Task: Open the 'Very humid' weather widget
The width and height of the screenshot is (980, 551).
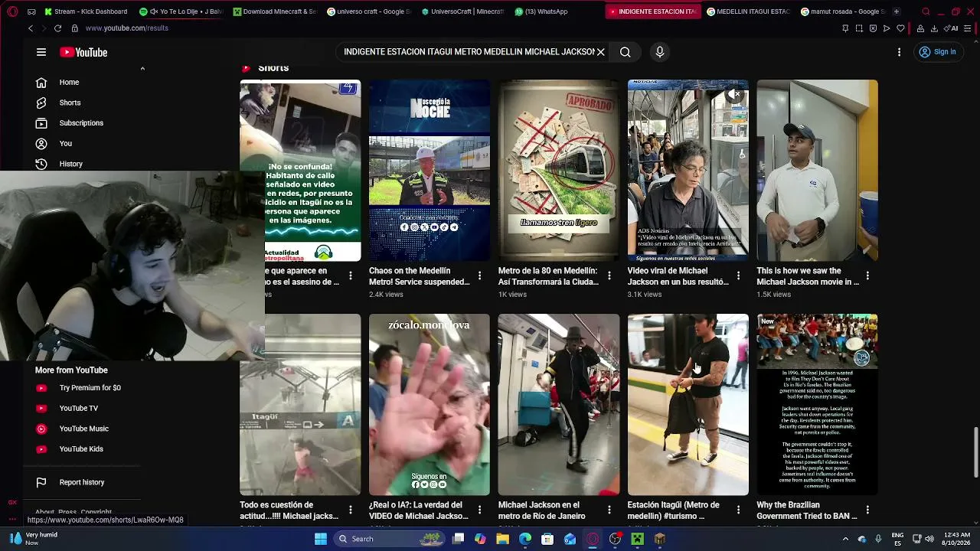Action: pyautogui.click(x=34, y=539)
